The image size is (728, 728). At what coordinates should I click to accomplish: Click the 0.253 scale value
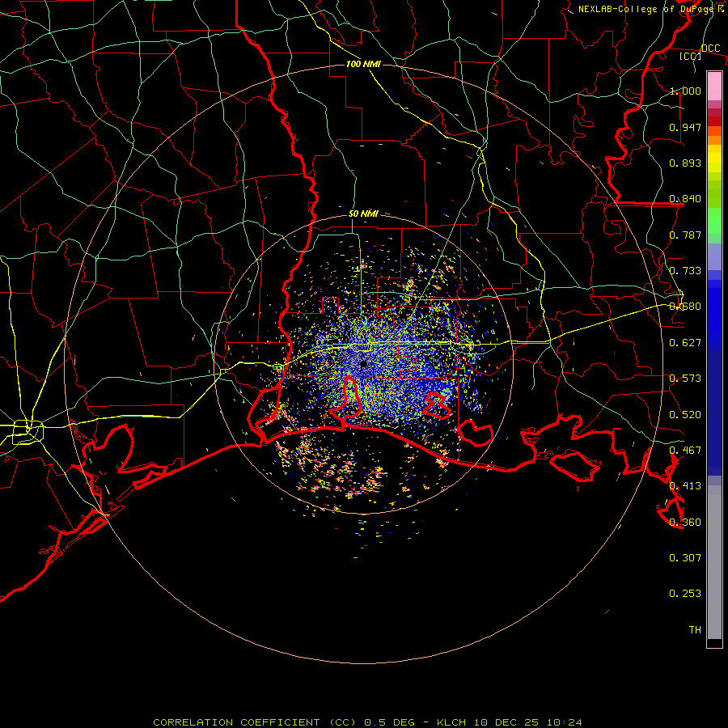tap(685, 594)
